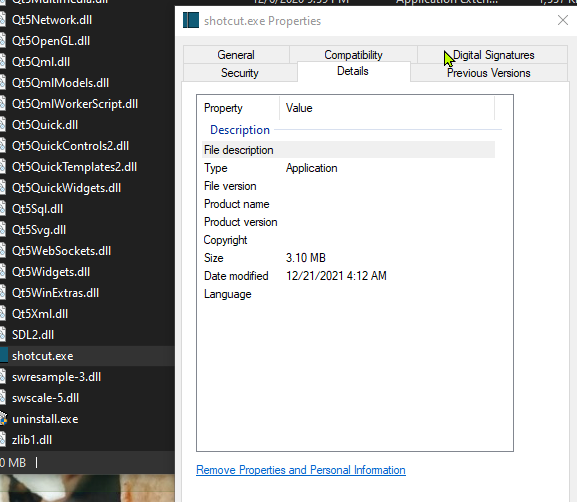The width and height of the screenshot is (577, 502).
Task: Select Qt5Network.dll in file list
Action: [x=52, y=20]
